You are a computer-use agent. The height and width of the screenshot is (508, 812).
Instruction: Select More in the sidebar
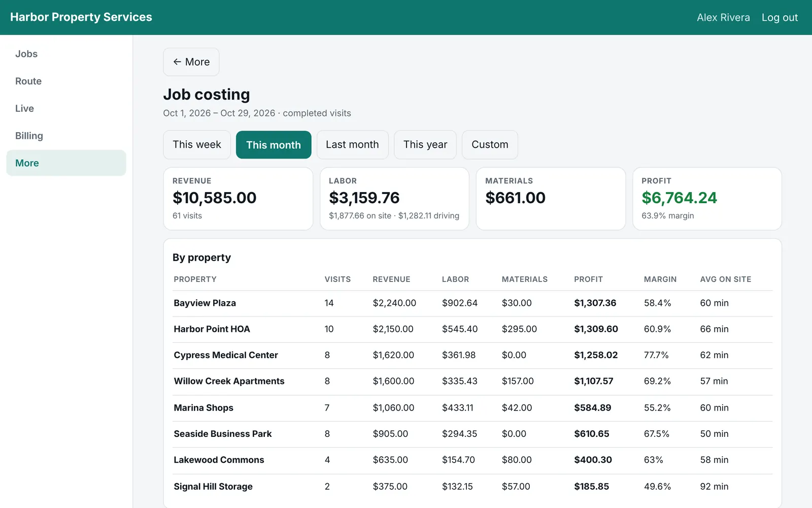(66, 163)
